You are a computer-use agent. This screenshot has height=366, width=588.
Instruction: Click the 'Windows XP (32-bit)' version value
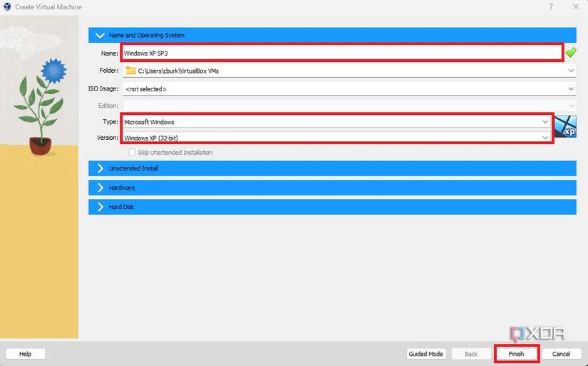pyautogui.click(x=151, y=138)
